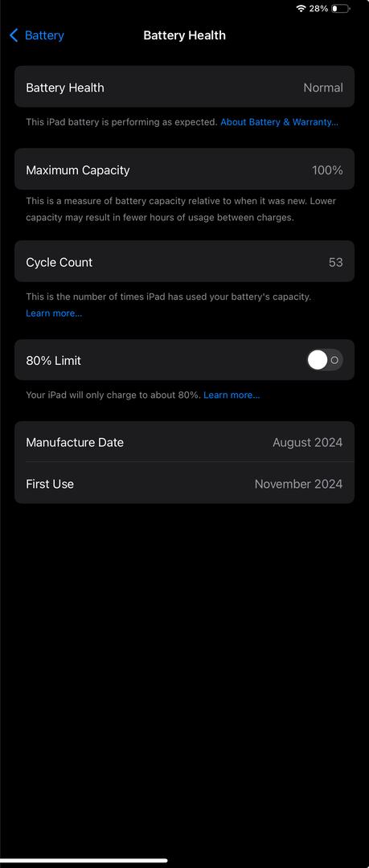The width and height of the screenshot is (369, 868).
Task: Tap the 100% capacity value
Action: (x=327, y=170)
